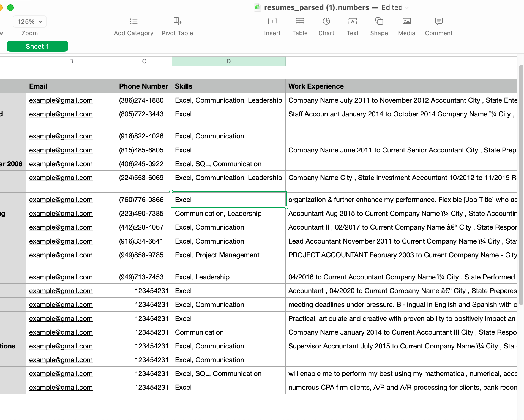Select the 'Excel, Project Management' skills cell
This screenshot has width=524, height=420.
(x=229, y=259)
